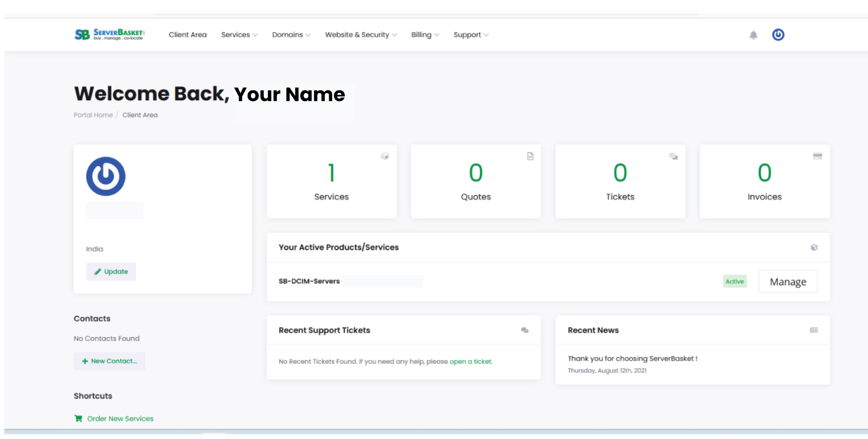Click the notification bell icon

[753, 35]
